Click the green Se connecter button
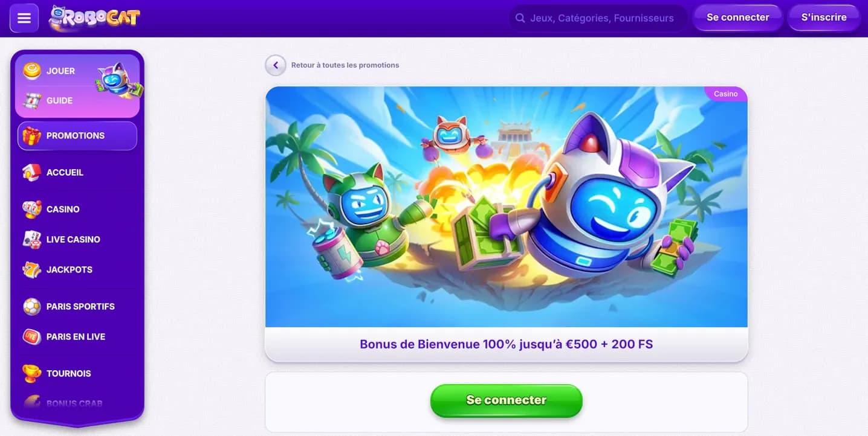 (x=507, y=400)
